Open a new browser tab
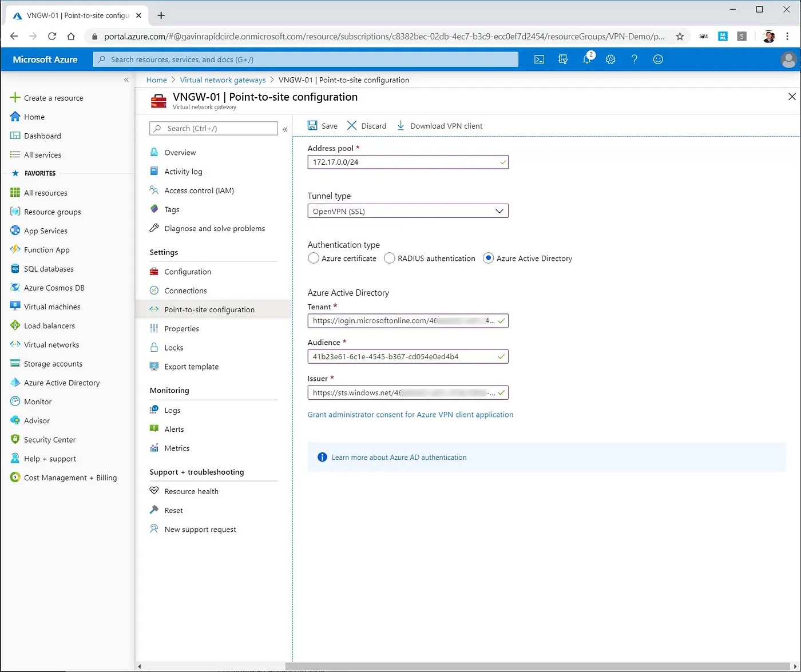The image size is (801, 672). 161,15
